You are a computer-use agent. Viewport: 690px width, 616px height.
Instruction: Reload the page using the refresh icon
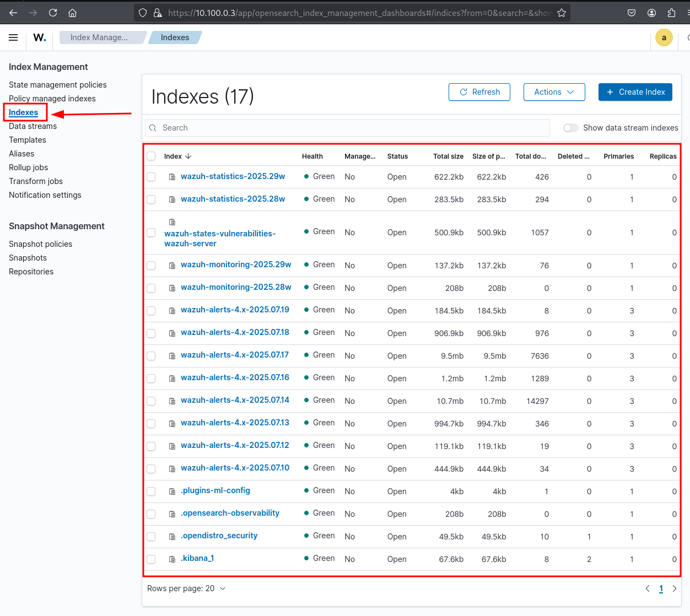53,13
